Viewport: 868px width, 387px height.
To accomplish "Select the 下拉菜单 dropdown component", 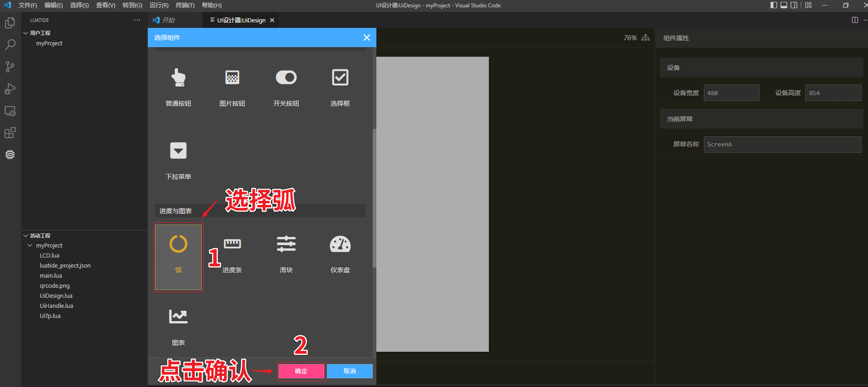I will 178,160.
